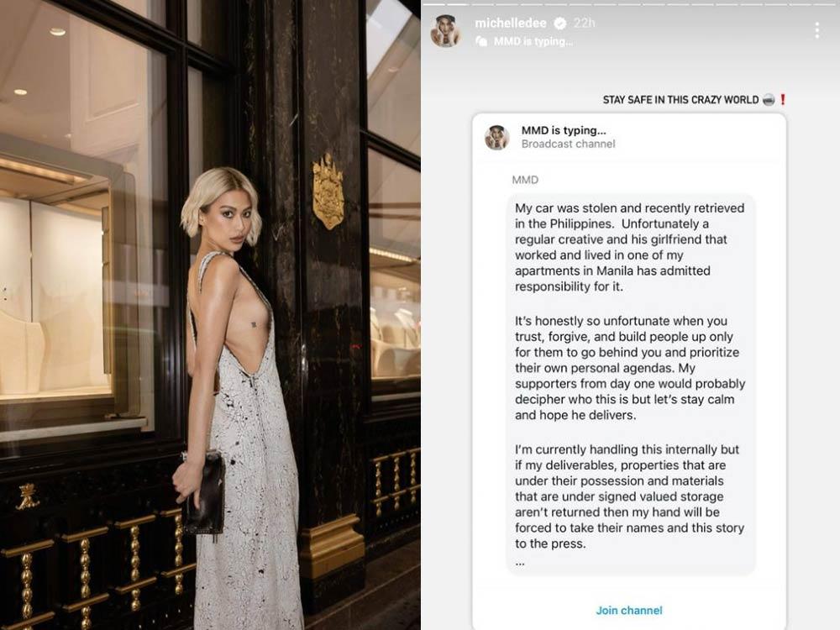Click the michelledee username
The height and width of the screenshot is (630, 840).
(510, 23)
